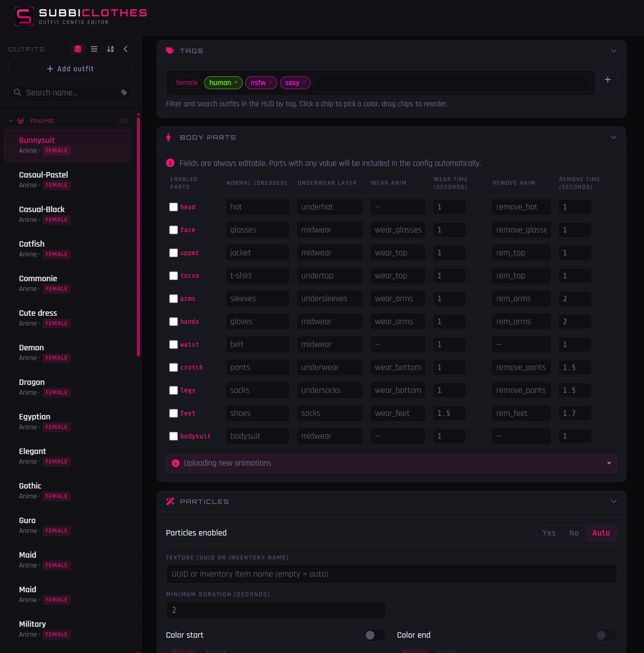Click the texture UUID input field

click(391, 574)
